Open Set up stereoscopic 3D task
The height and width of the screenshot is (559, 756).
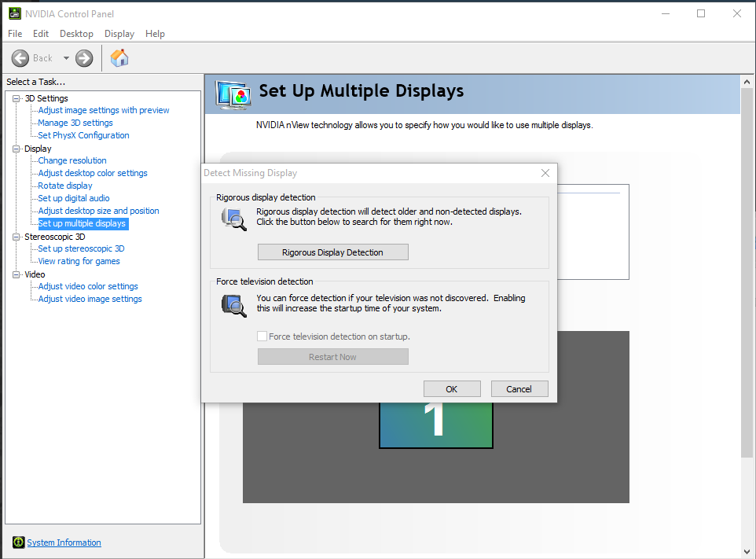[81, 248]
